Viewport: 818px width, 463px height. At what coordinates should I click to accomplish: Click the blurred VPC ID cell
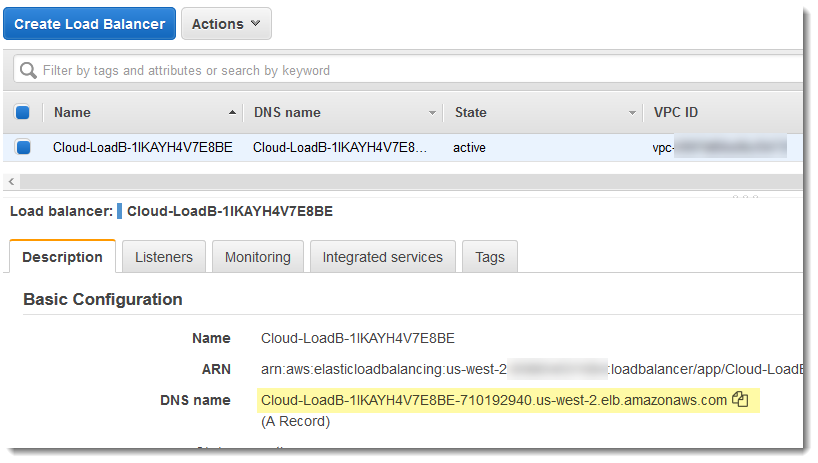(719, 148)
